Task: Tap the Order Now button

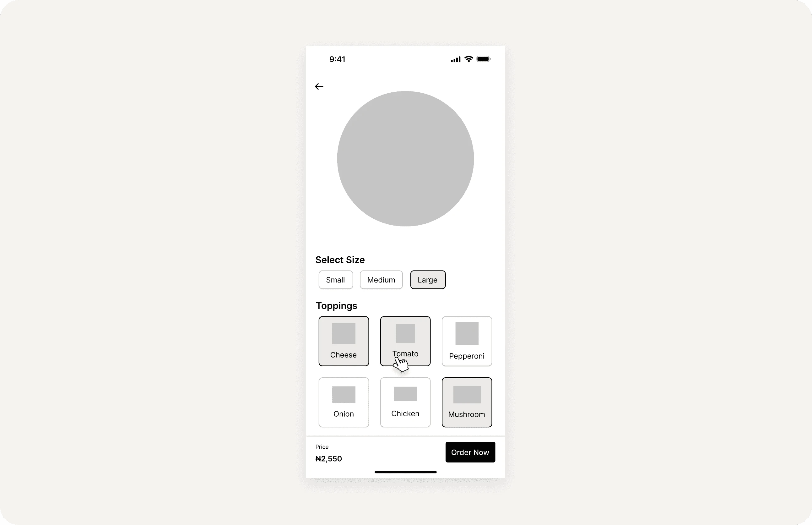Action: click(x=470, y=452)
